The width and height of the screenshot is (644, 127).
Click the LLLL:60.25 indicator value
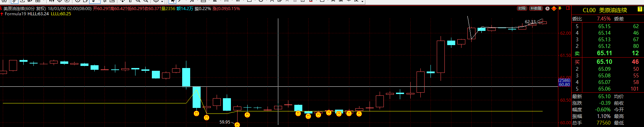[x=61, y=14]
